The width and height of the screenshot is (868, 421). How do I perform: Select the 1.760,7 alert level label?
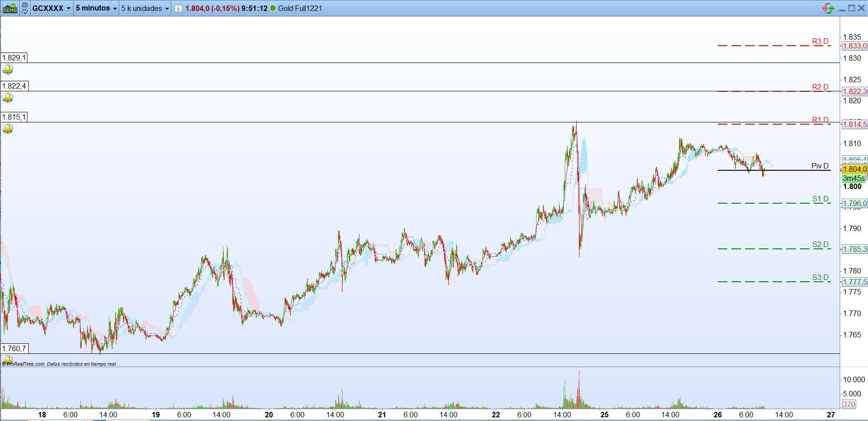[14, 349]
